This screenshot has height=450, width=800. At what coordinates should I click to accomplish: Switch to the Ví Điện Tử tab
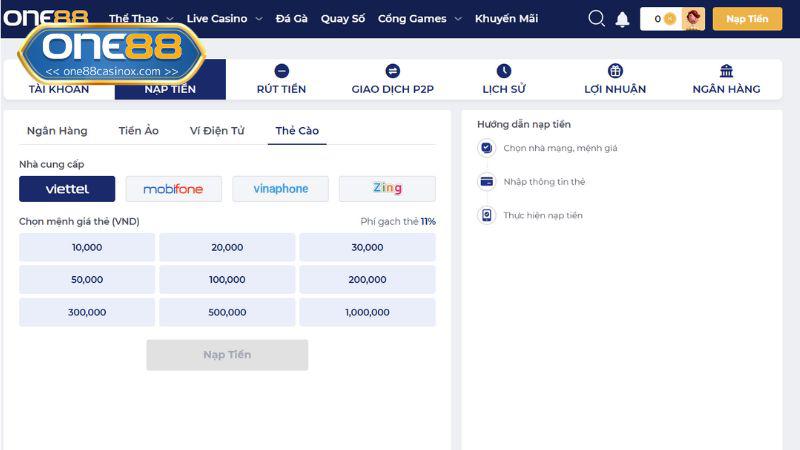(217, 131)
